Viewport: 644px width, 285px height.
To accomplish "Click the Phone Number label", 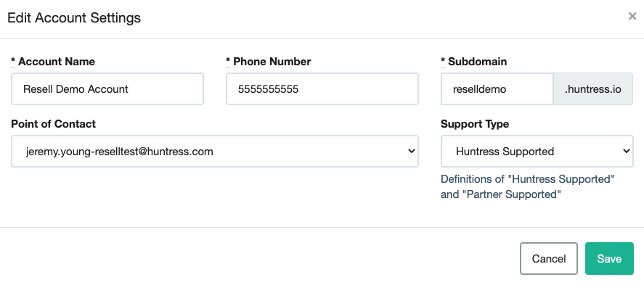I will click(x=272, y=62).
